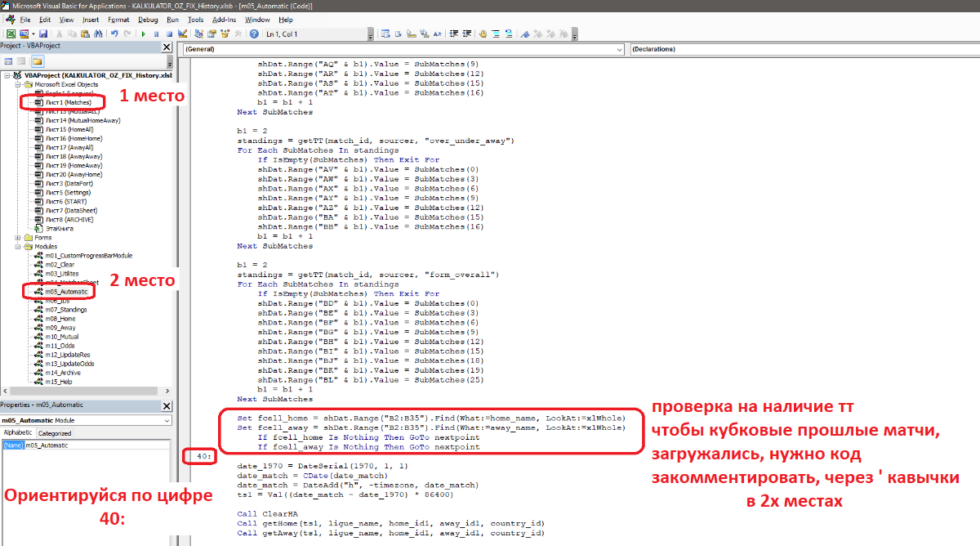Collapse the Microsoft Excel Objects folder
The height and width of the screenshot is (546, 980).
(x=17, y=84)
